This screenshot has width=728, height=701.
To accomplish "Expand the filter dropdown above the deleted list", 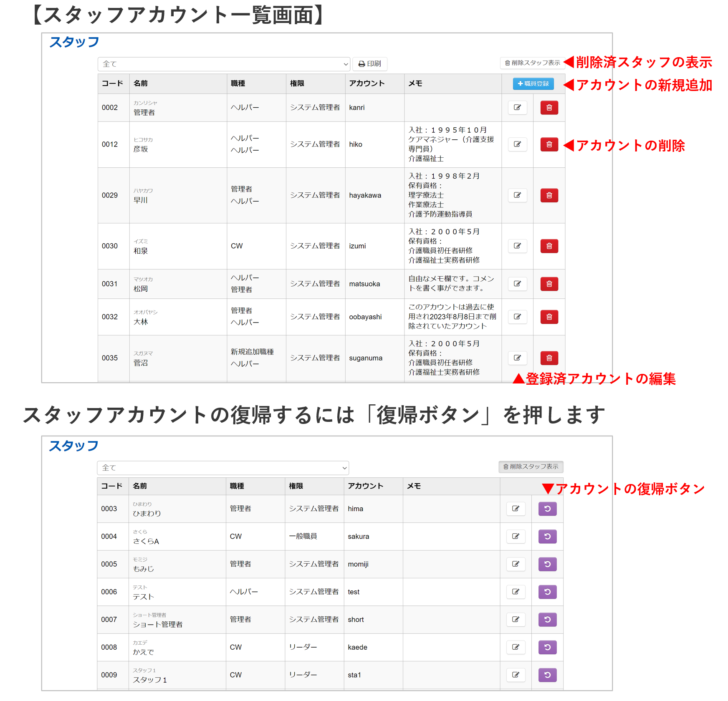I will 222,468.
